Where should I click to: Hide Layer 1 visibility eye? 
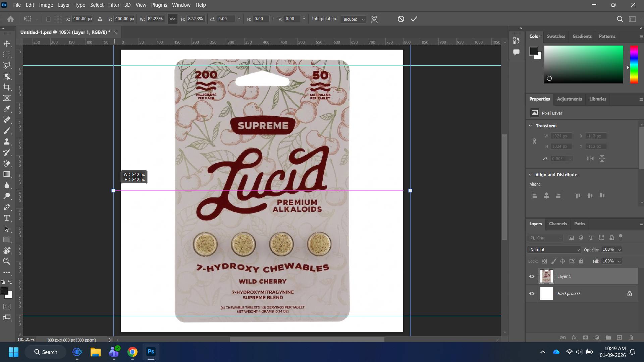point(532,277)
